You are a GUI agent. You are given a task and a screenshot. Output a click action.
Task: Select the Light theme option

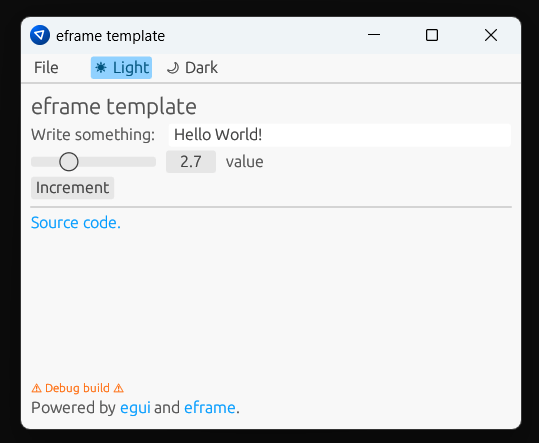click(x=121, y=68)
